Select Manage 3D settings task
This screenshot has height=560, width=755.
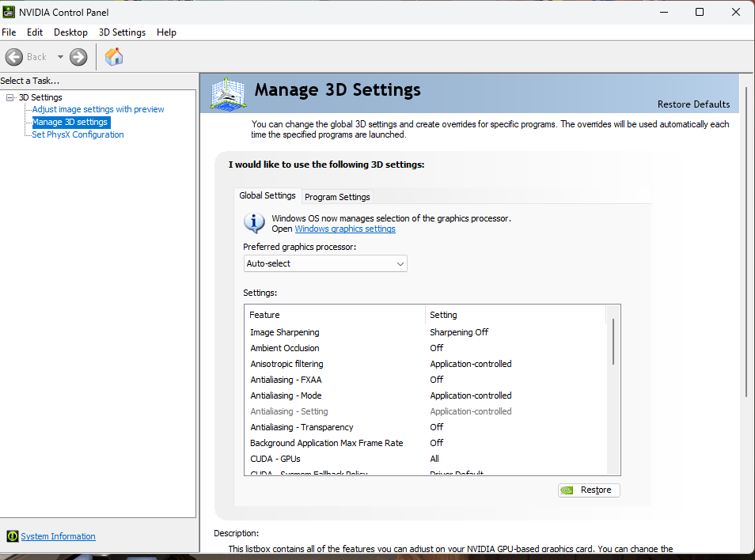70,122
